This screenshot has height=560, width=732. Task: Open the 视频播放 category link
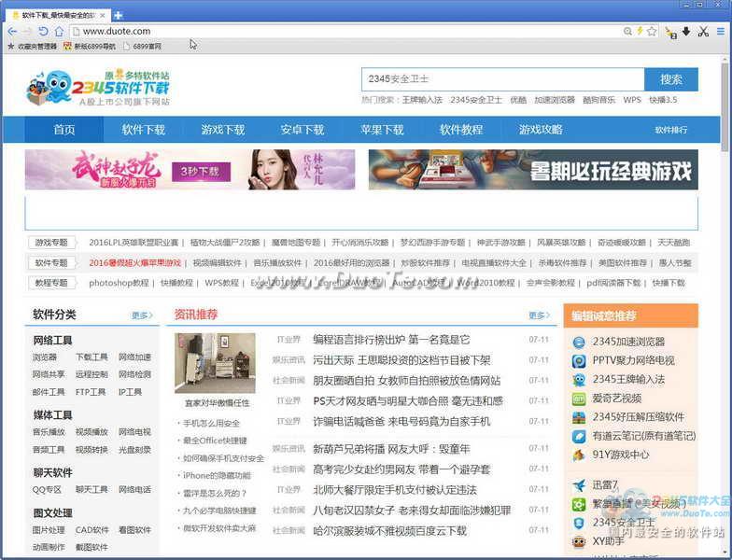coord(91,431)
